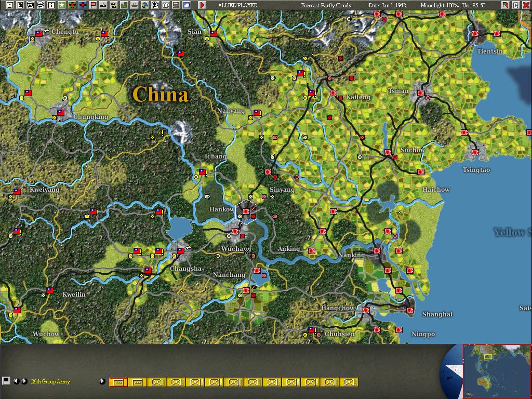Image resolution: width=532 pixels, height=399 pixels.
Task: Click the film-strip toolbar icon
Action: [x=176, y=5]
